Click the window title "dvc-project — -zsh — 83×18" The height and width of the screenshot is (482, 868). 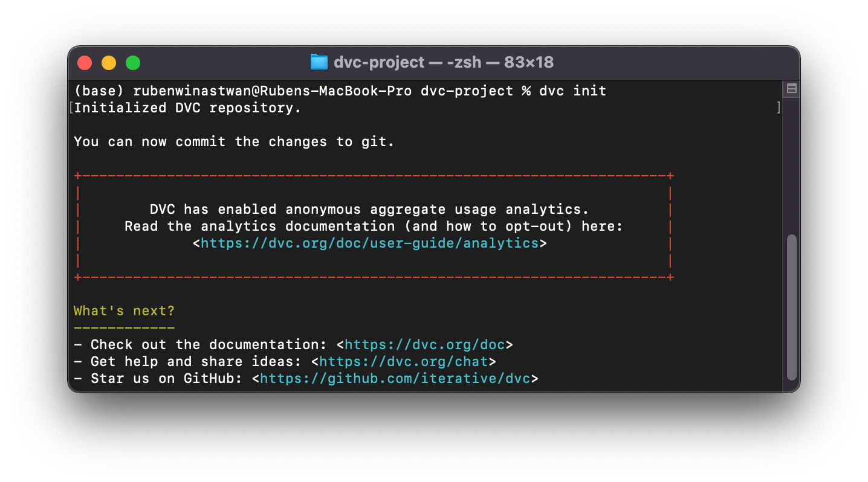click(443, 62)
